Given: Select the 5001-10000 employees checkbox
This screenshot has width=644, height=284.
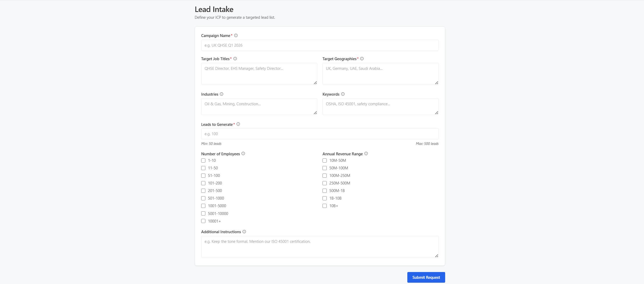Looking at the screenshot, I should pos(203,213).
